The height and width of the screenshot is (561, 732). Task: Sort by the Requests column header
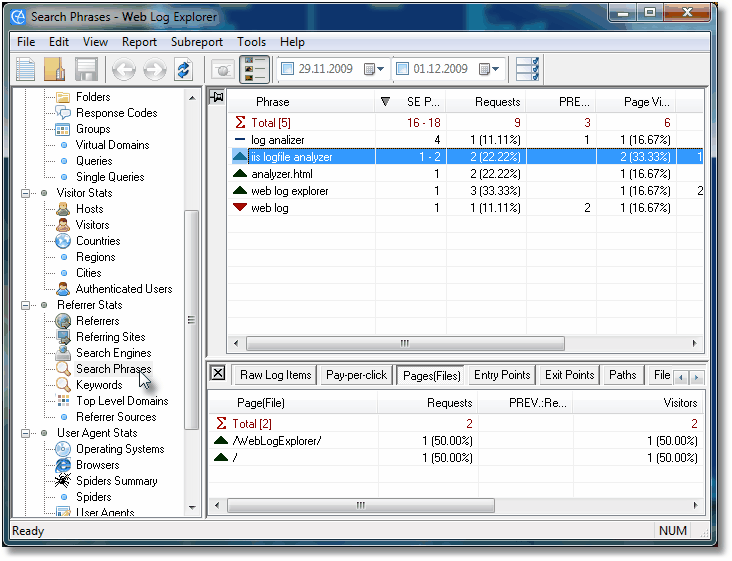486,102
